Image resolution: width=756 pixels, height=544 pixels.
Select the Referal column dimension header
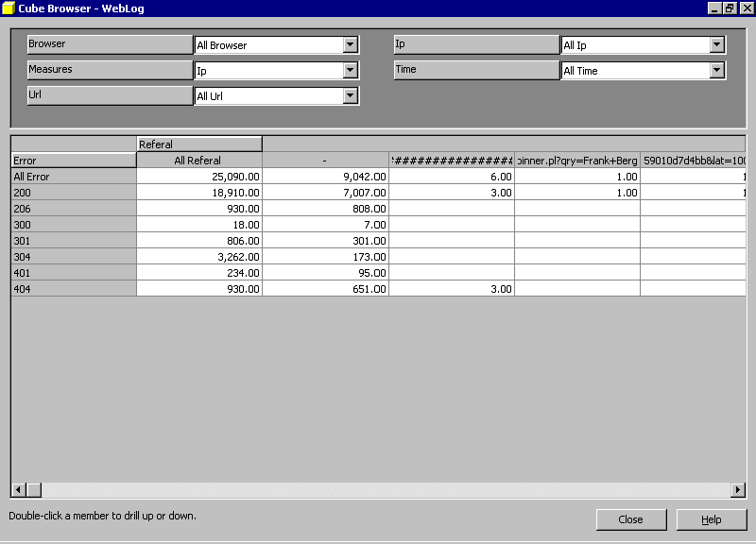[199, 144]
